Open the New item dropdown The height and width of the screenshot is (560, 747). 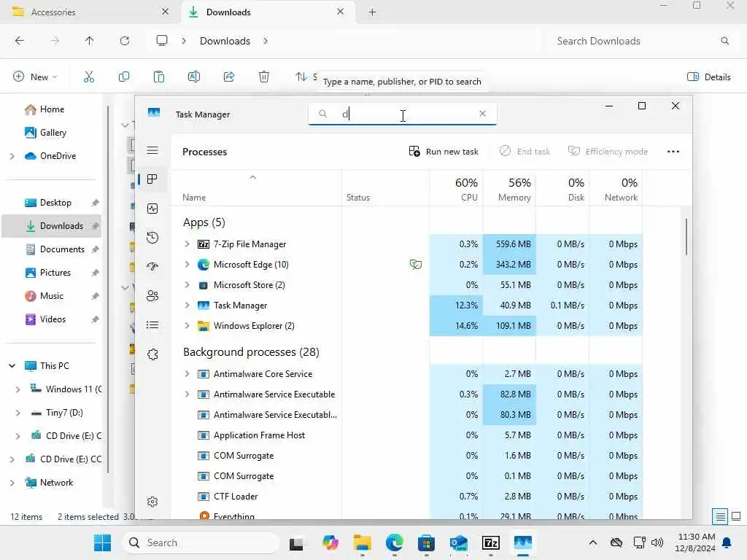pos(36,77)
